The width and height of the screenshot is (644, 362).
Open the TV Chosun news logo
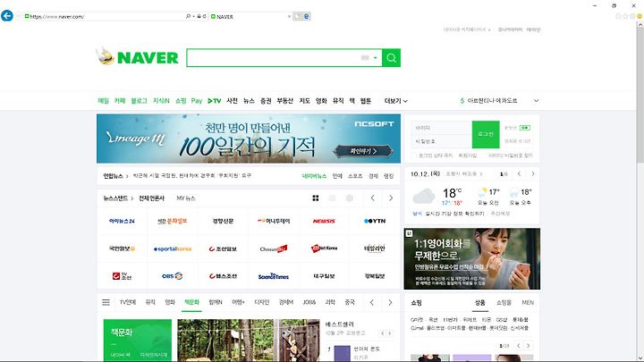tap(122, 276)
